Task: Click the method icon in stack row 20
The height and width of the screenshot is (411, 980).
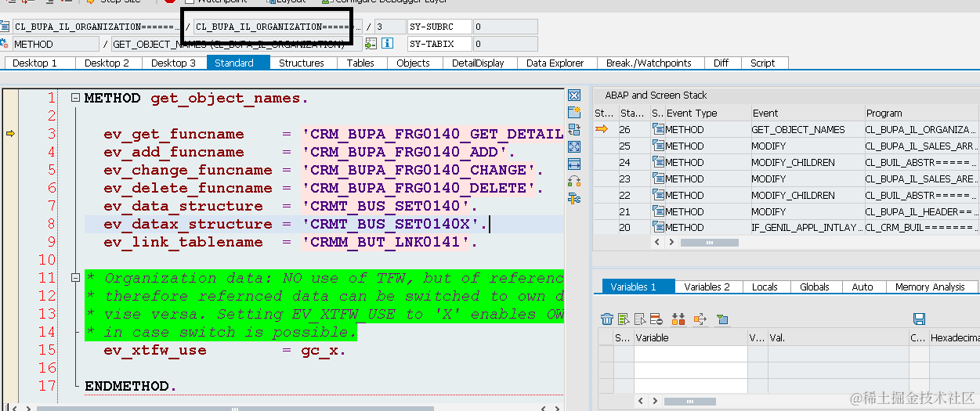Action: click(659, 227)
